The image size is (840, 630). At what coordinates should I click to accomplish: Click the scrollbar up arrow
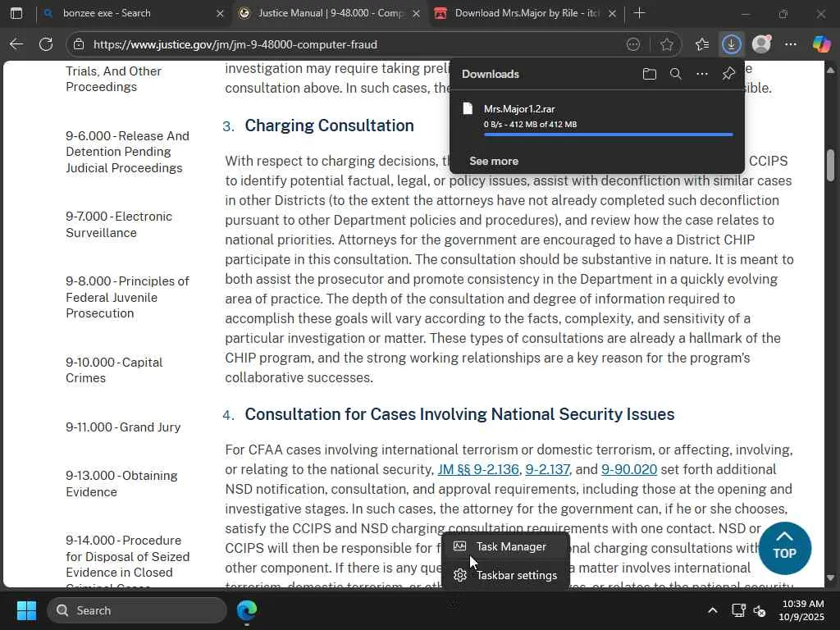(830, 70)
